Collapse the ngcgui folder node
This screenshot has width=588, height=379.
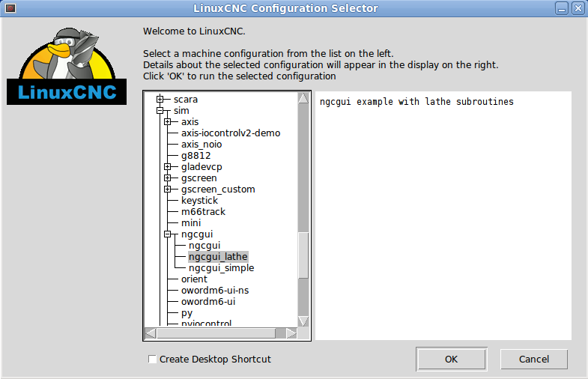point(167,234)
